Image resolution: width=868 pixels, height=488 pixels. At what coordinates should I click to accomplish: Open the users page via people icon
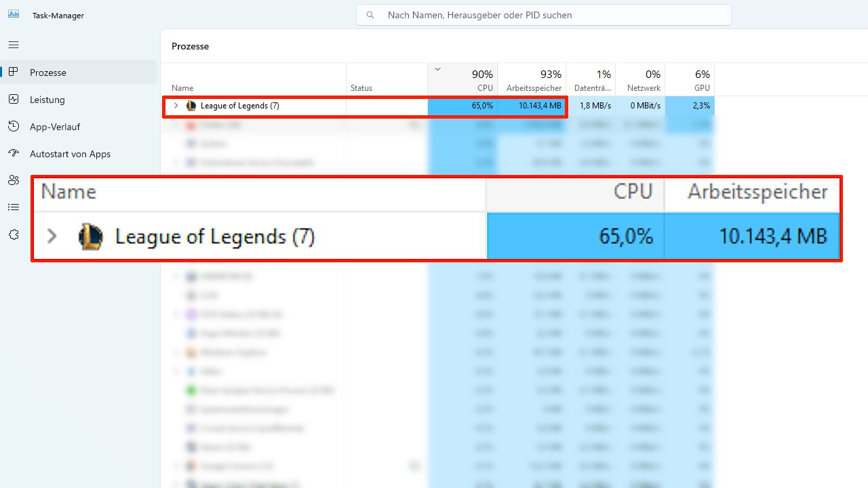click(x=14, y=180)
